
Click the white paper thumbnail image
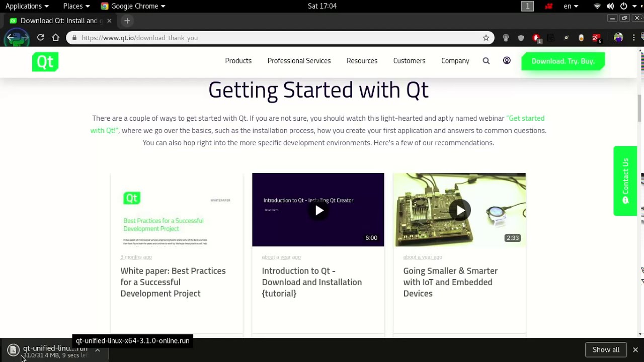pos(177,210)
